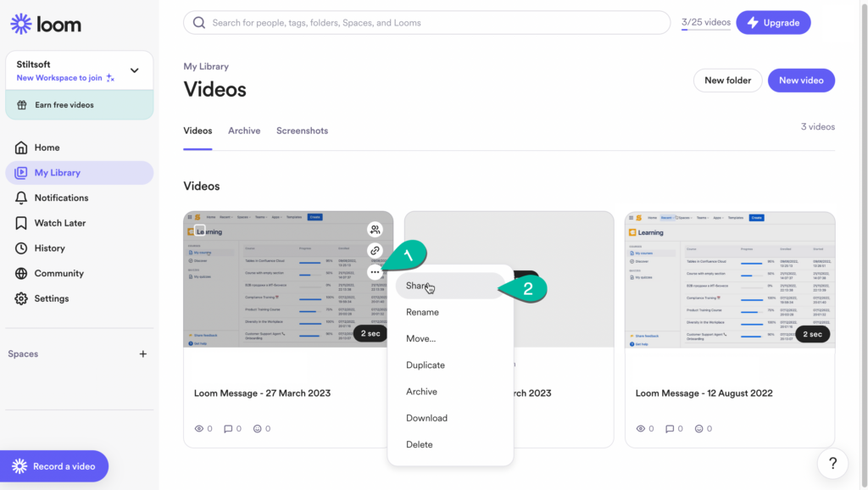Click the 3 videos count text
Viewport: 868px width, 490px height.
pyautogui.click(x=818, y=127)
